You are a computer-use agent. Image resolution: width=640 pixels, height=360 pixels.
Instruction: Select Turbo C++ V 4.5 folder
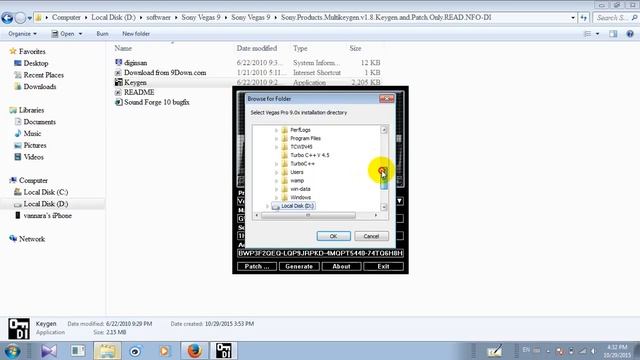(309, 155)
